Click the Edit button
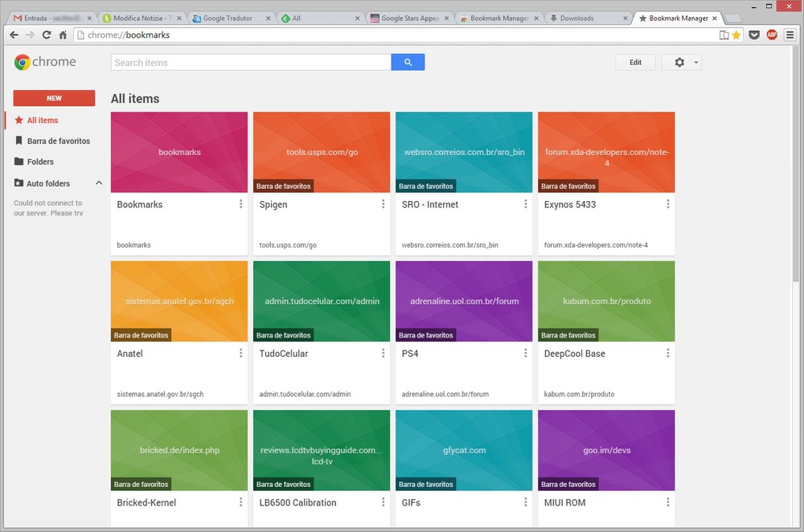 pos(635,62)
